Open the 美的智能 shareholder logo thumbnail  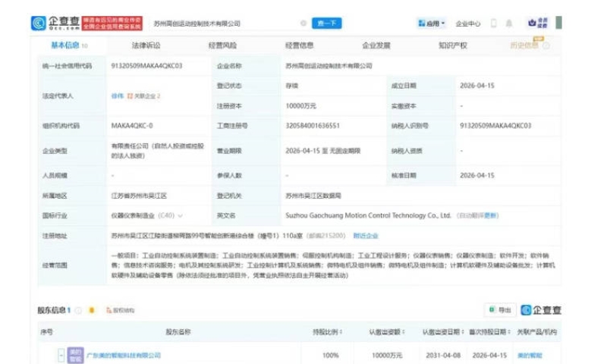pos(75,355)
